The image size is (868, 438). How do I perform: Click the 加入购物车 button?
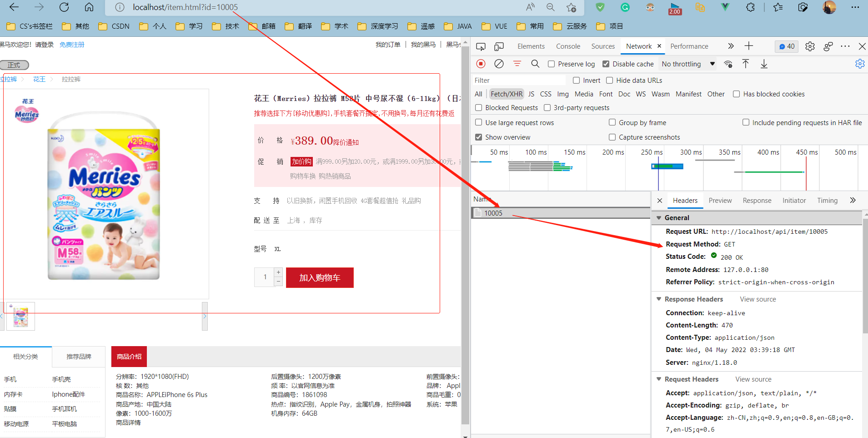320,277
